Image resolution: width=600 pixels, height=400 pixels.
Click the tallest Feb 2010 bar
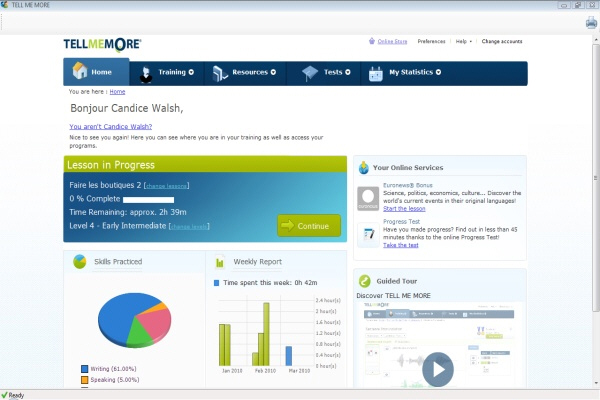pos(266,334)
